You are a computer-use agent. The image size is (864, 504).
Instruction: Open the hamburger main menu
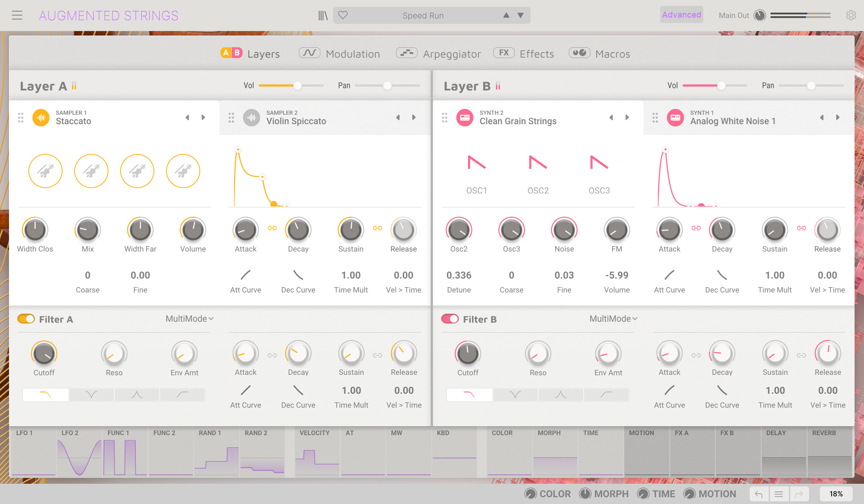click(17, 15)
